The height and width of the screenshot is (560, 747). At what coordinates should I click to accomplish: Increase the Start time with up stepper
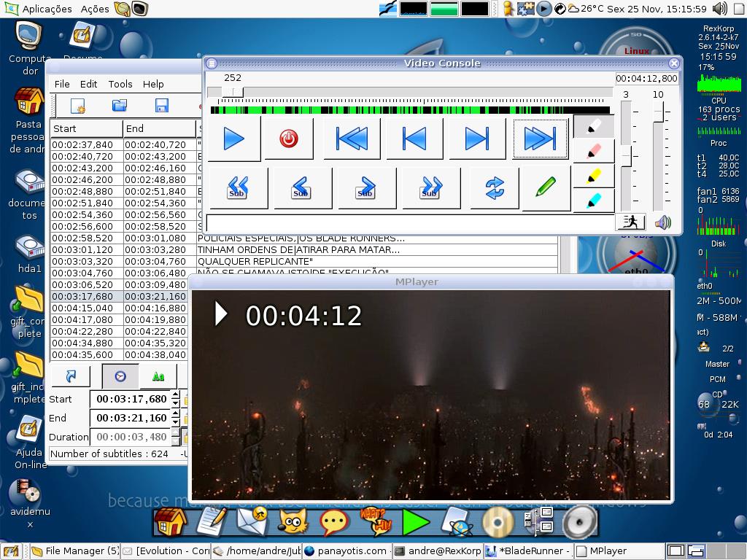pyautogui.click(x=175, y=394)
